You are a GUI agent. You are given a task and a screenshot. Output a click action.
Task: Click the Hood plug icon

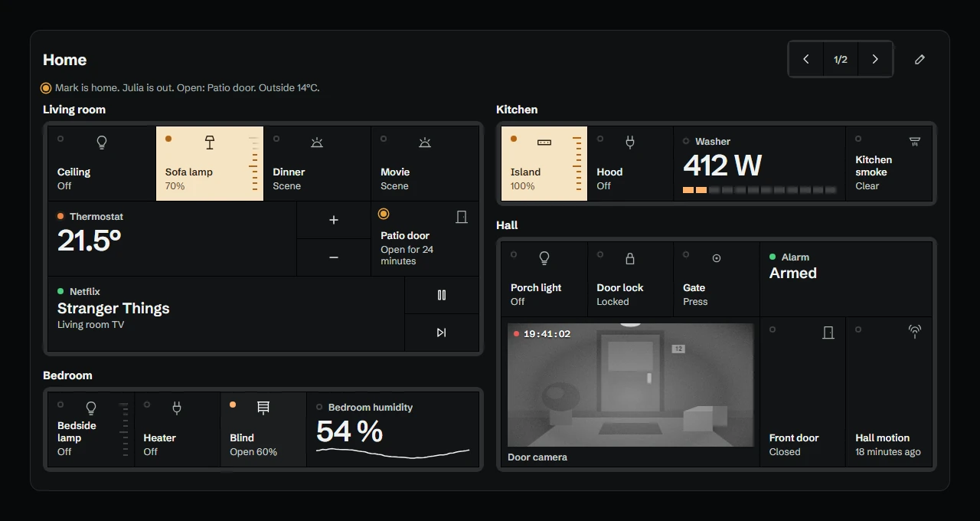[630, 143]
